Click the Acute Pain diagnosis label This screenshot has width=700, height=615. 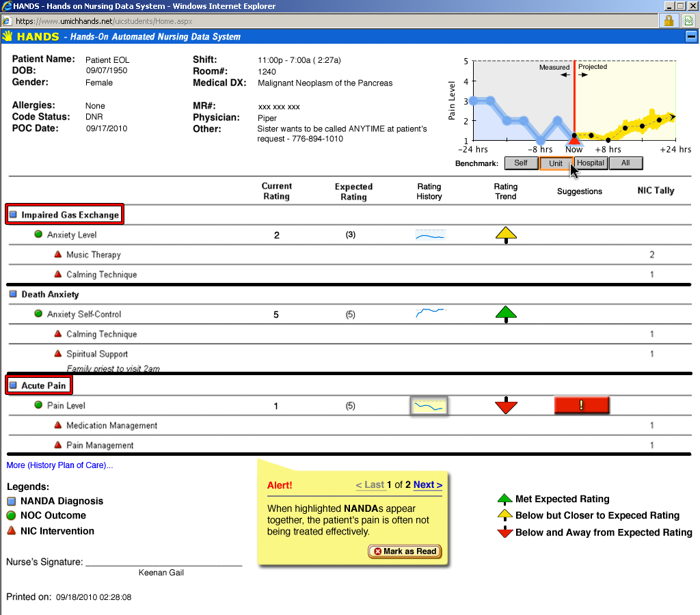(x=43, y=385)
